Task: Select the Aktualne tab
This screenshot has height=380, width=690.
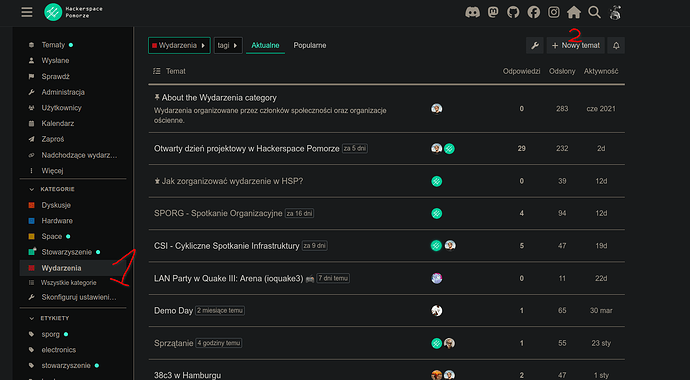Action: point(265,45)
